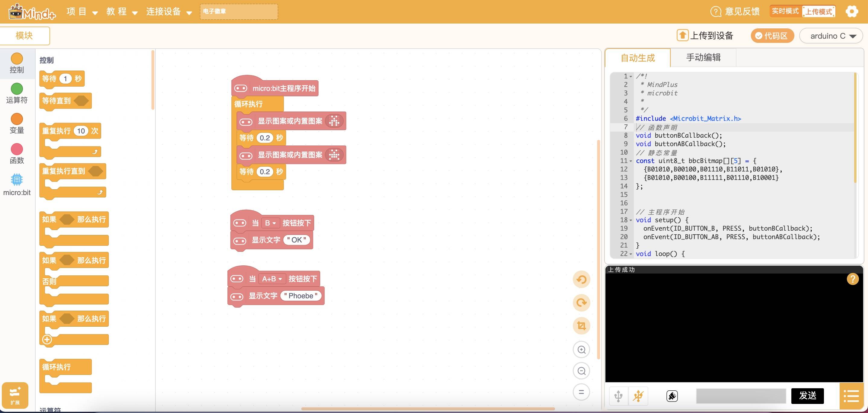Click the "Phoebe" text field in block
This screenshot has width=868, height=413.
tap(301, 296)
